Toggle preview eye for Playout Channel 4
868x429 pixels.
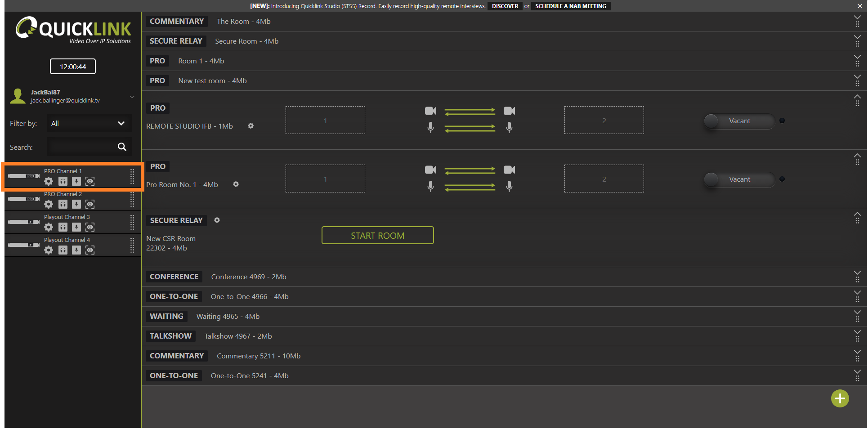click(90, 250)
